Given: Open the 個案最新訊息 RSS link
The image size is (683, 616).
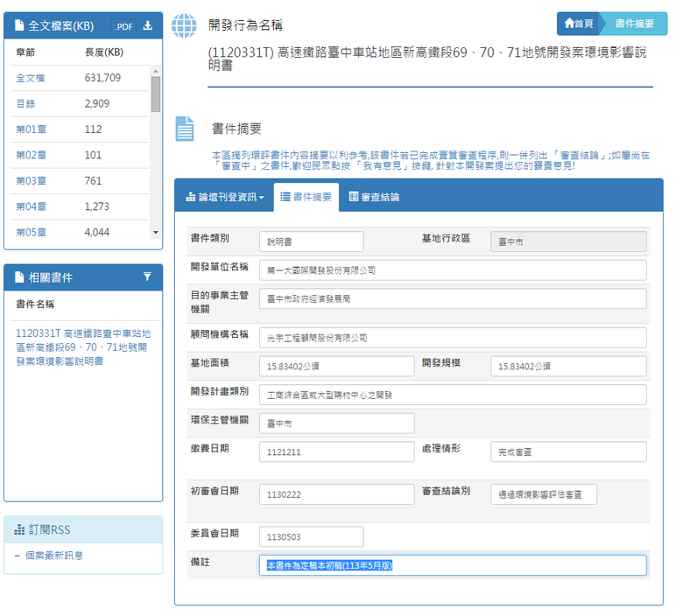Looking at the screenshot, I should 54,556.
